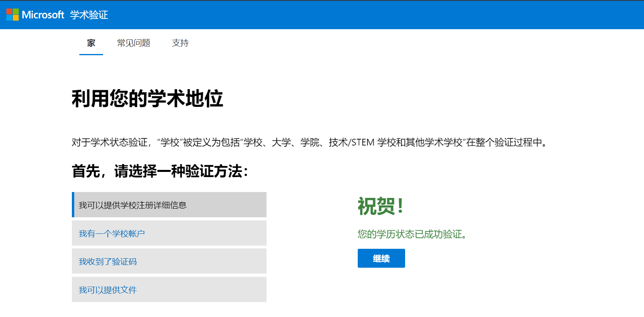Click the 祝贺! congratulation text
The height and width of the screenshot is (317, 644).
pos(381,206)
